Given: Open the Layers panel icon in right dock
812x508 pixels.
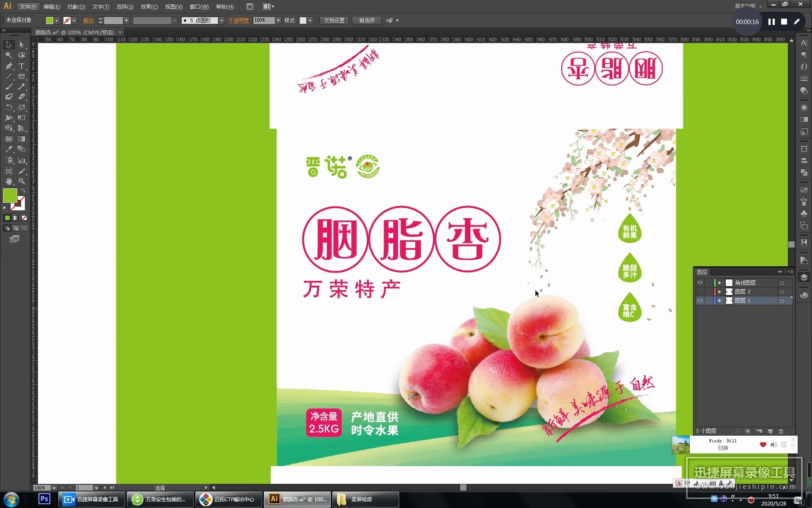Looking at the screenshot, I should 803,277.
